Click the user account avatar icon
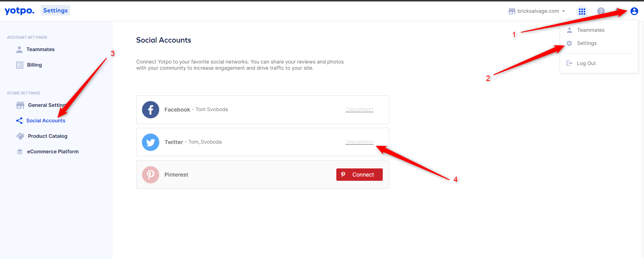Image resolution: width=644 pixels, height=259 pixels. [634, 11]
